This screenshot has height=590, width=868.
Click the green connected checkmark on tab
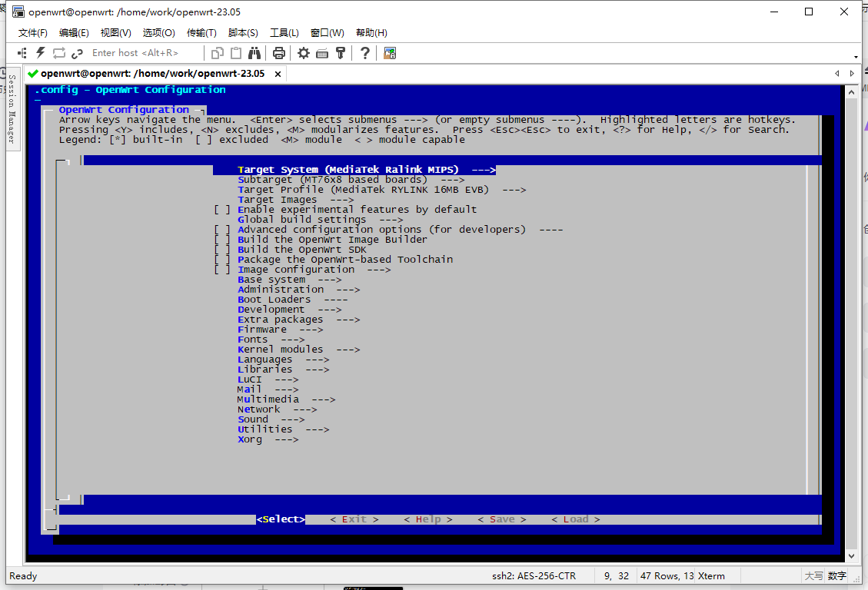pos(32,74)
